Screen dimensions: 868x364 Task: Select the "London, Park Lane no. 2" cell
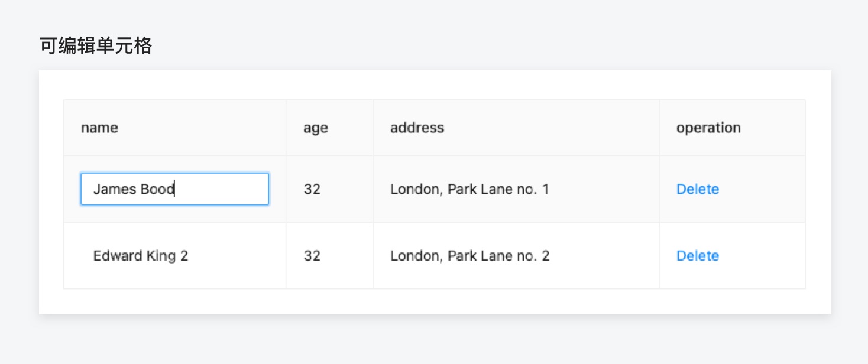point(469,256)
